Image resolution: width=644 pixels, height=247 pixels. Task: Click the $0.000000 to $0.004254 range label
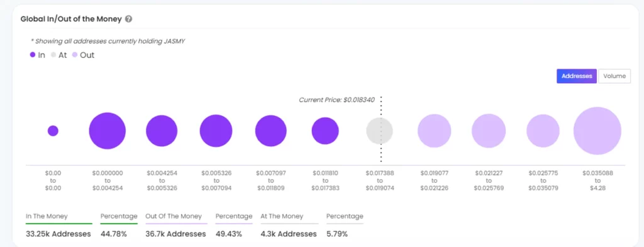click(x=108, y=181)
